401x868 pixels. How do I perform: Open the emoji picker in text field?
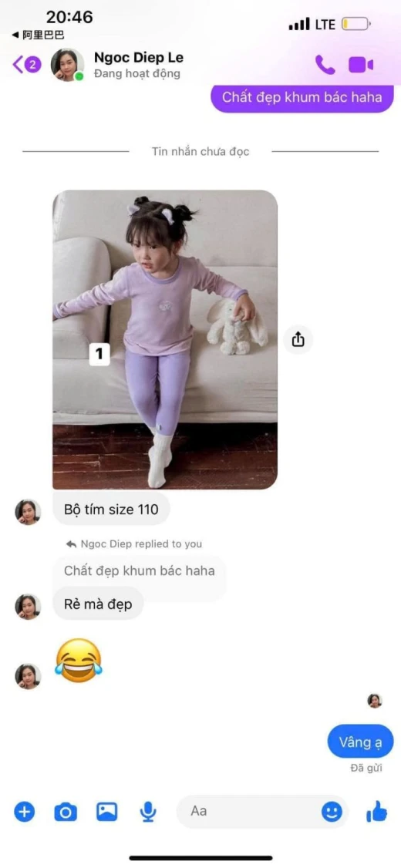coord(332,812)
